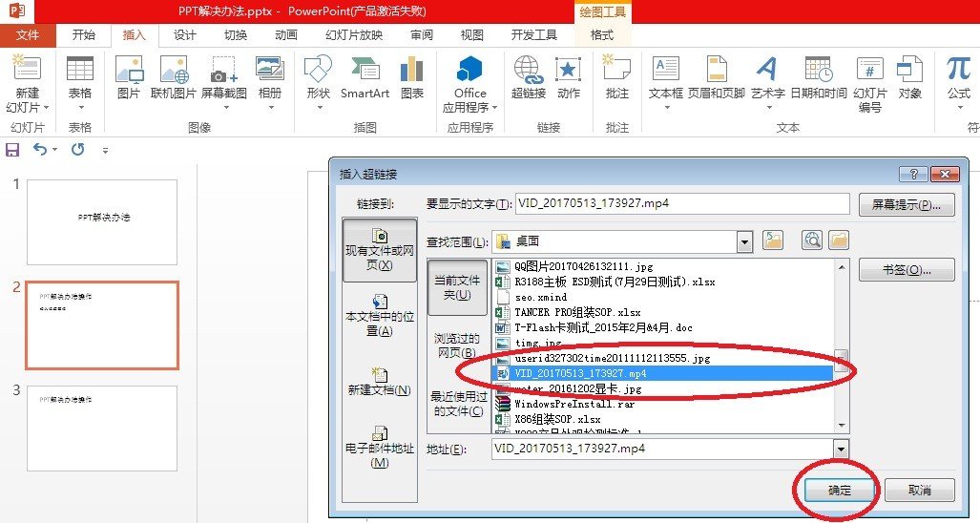The image size is (980, 523).
Task: Click the ScreenTip (屏幕提示) button
Action: pos(907,205)
